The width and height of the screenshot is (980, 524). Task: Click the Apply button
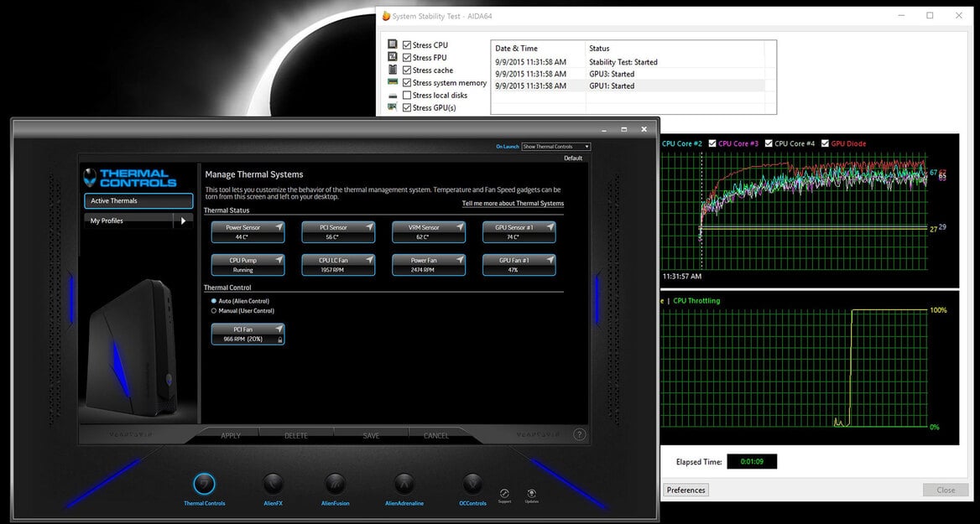coord(231,435)
